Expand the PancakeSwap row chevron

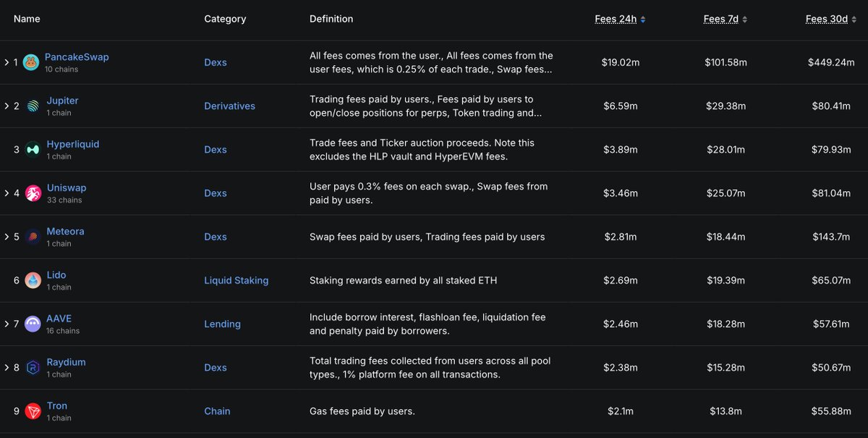(7, 62)
